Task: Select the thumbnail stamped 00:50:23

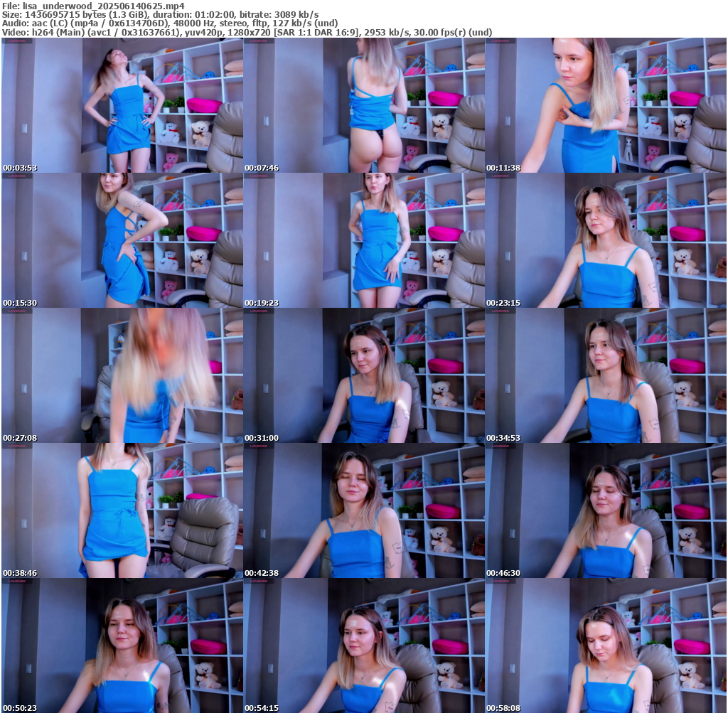Action: pyautogui.click(x=122, y=645)
